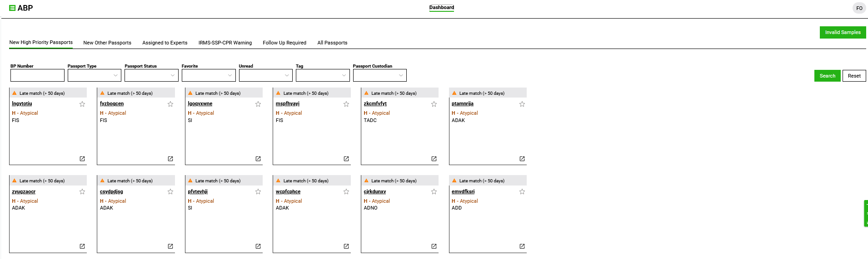
Task: Open emvdfksri card external link icon
Action: [522, 246]
